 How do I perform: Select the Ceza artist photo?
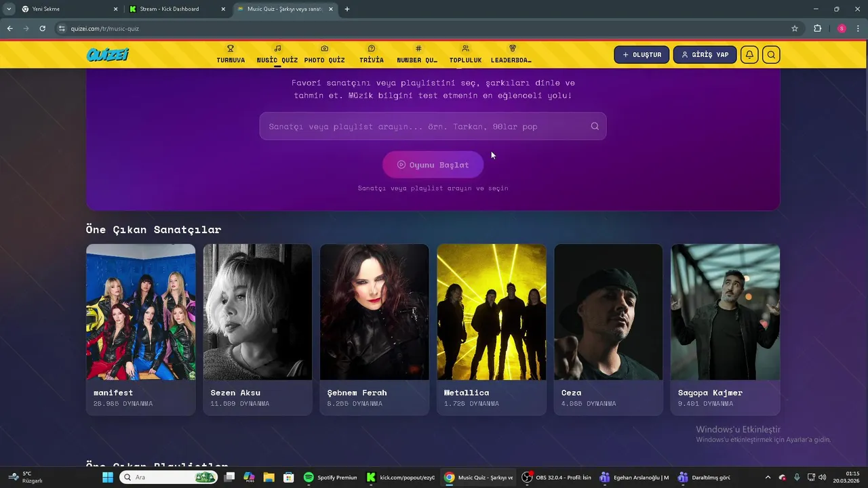pos(608,312)
